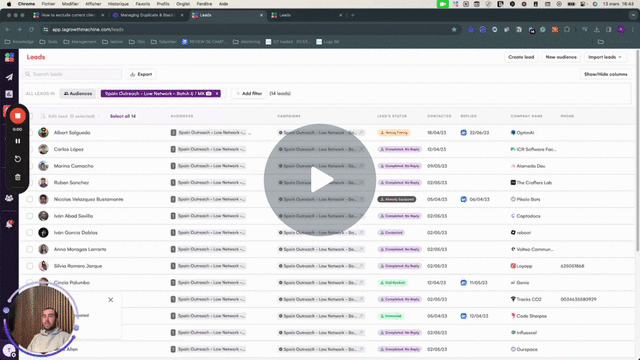The image size is (640, 360).
Task: Bookmark this page with the star icon
Action: pos(454,29)
